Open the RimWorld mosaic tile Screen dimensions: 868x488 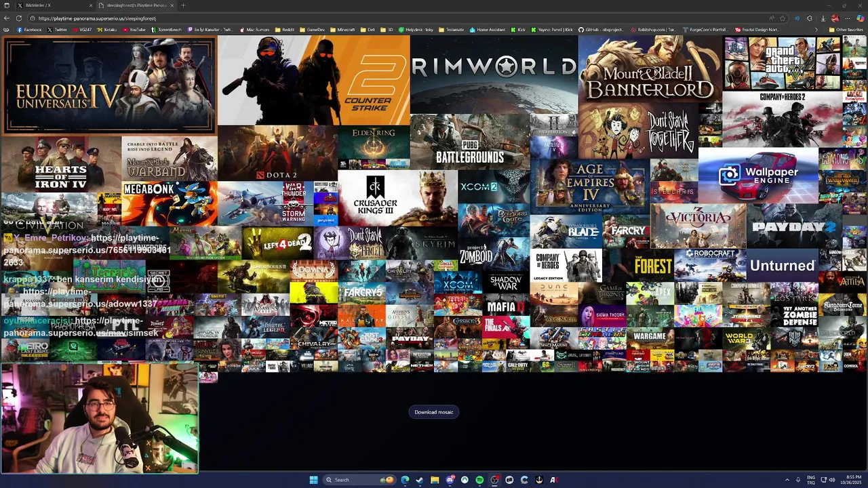(494, 75)
